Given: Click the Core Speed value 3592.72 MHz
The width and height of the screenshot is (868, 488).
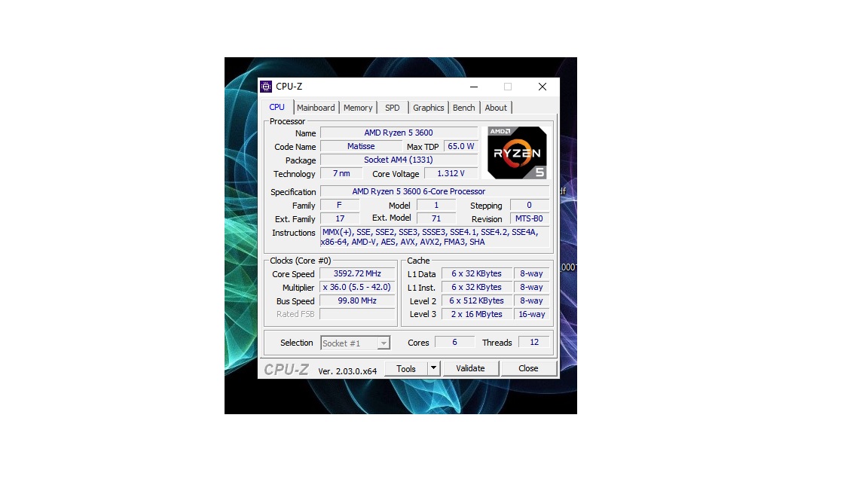Looking at the screenshot, I should click(x=357, y=274).
